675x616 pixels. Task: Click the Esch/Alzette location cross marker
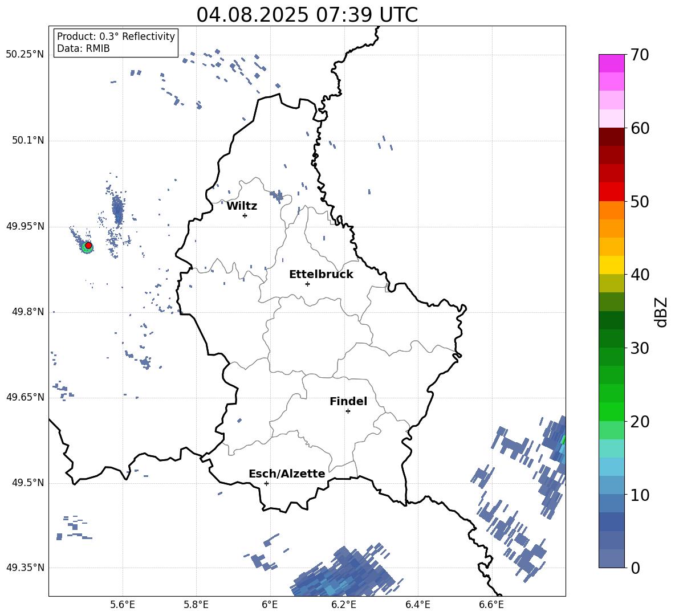(x=266, y=483)
